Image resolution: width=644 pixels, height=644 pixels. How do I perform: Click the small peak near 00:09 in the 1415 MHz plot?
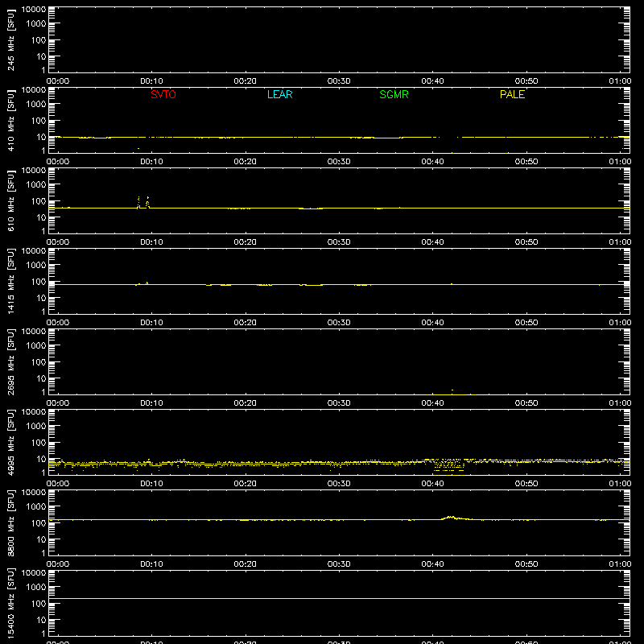[x=147, y=283]
